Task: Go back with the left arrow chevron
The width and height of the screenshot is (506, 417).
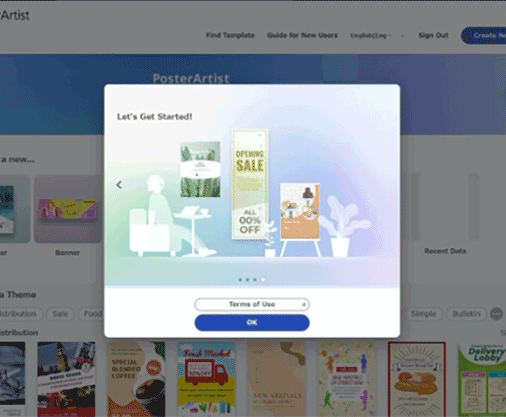Action: click(119, 185)
